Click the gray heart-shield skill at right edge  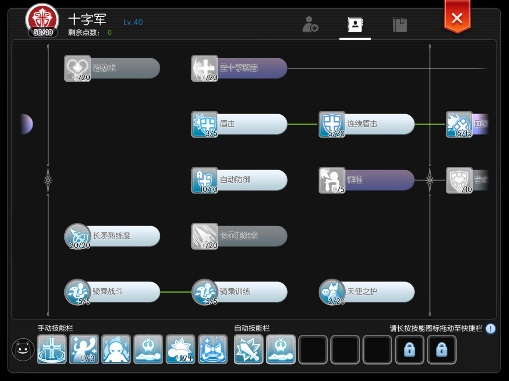[x=467, y=180]
